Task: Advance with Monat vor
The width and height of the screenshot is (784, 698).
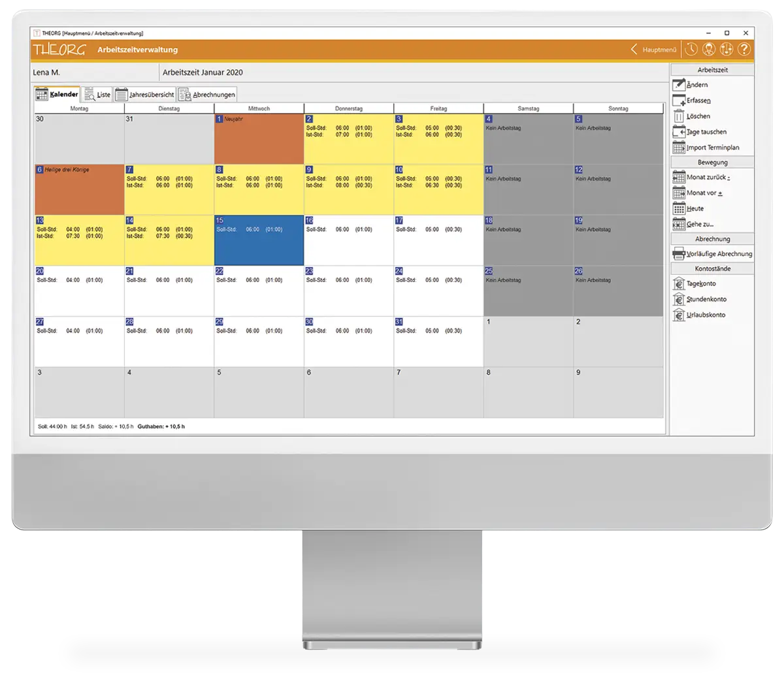Action: [x=703, y=193]
